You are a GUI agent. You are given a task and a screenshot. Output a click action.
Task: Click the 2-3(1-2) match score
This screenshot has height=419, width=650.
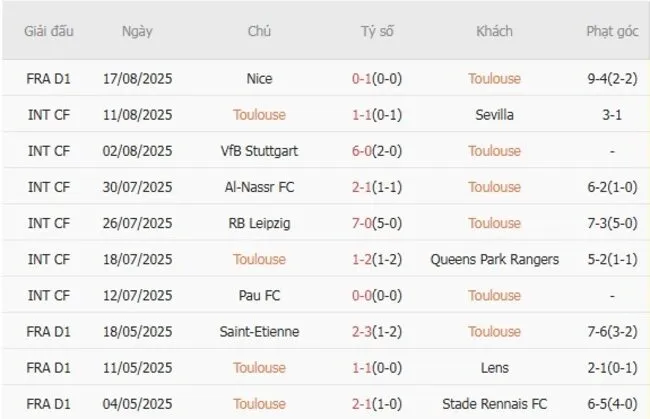[377, 332]
